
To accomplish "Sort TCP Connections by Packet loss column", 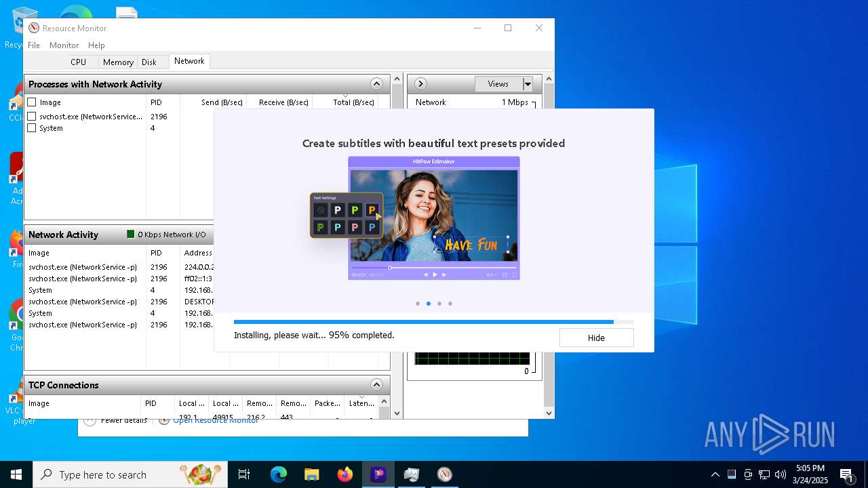I will pos(328,403).
